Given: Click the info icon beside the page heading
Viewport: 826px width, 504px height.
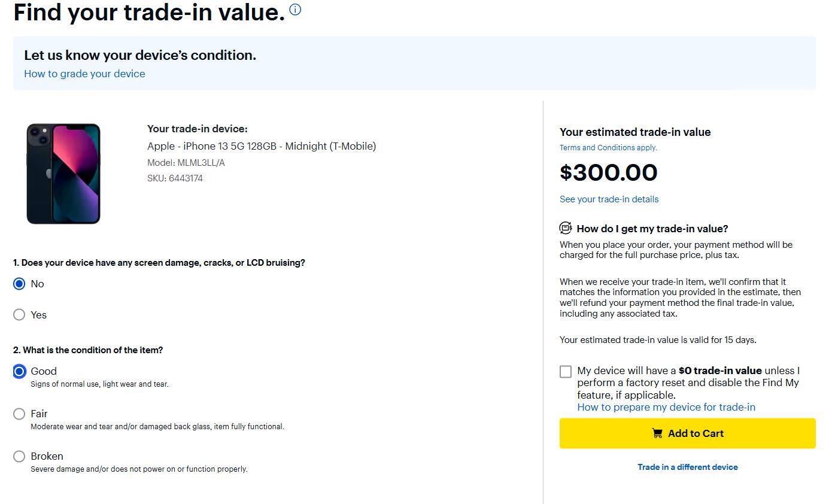Looking at the screenshot, I should pyautogui.click(x=295, y=10).
